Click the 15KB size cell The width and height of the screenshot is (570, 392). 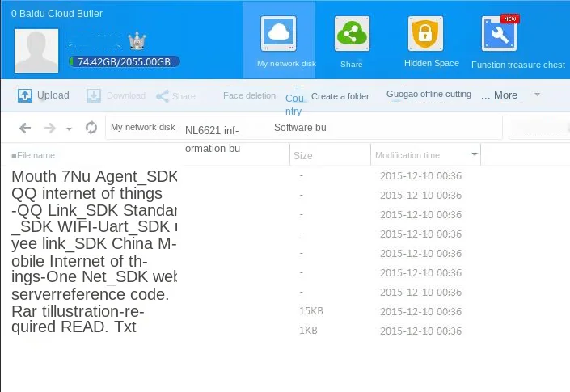tap(311, 311)
